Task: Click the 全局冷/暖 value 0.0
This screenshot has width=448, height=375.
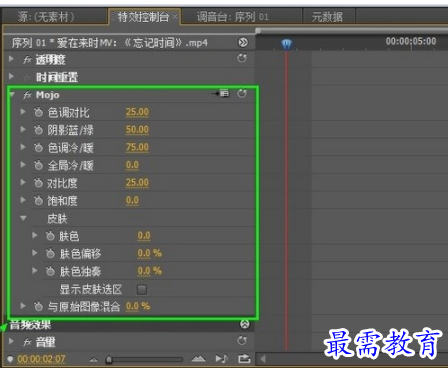Action: point(132,165)
